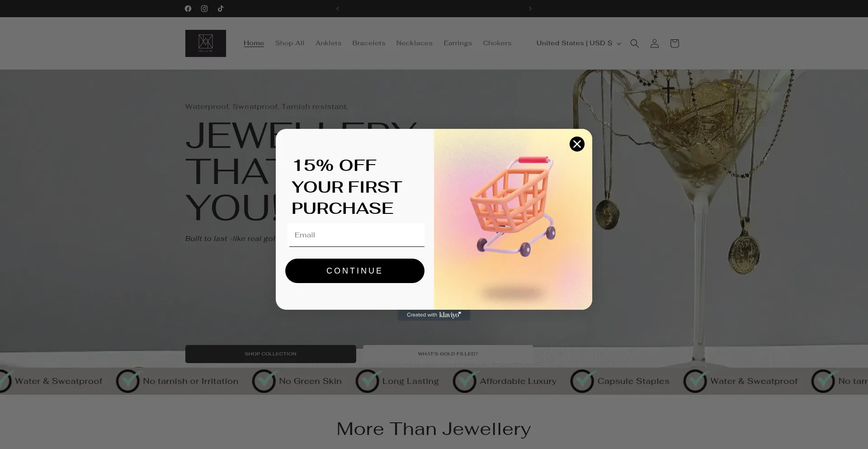Open the shopping cart icon
Viewport: 868px width, 449px height.
point(675,43)
